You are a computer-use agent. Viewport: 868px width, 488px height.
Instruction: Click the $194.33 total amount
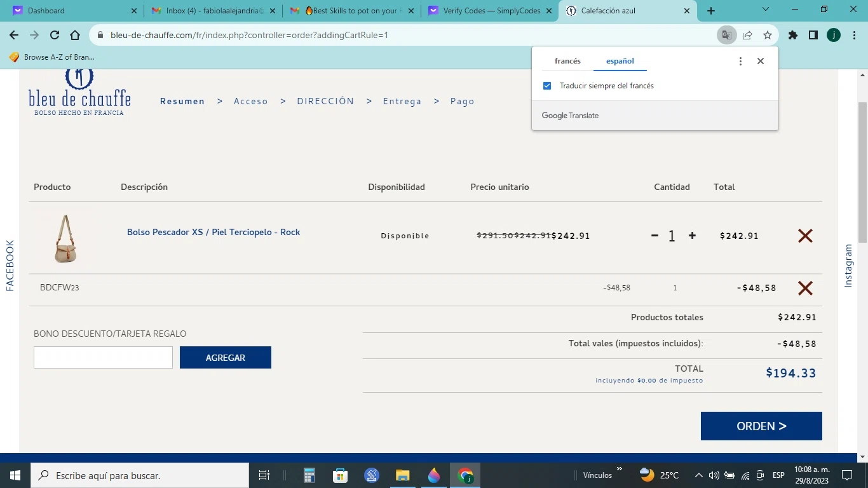tap(791, 373)
